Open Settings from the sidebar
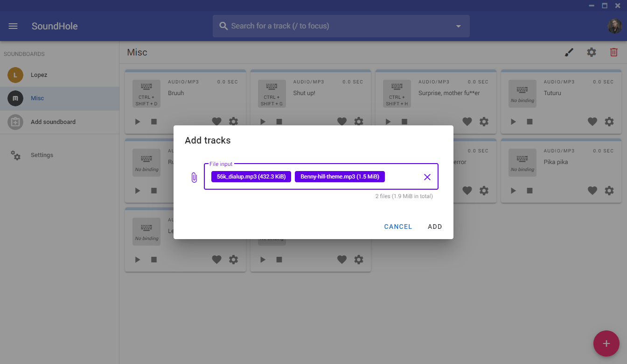This screenshot has width=627, height=364. tap(42, 155)
